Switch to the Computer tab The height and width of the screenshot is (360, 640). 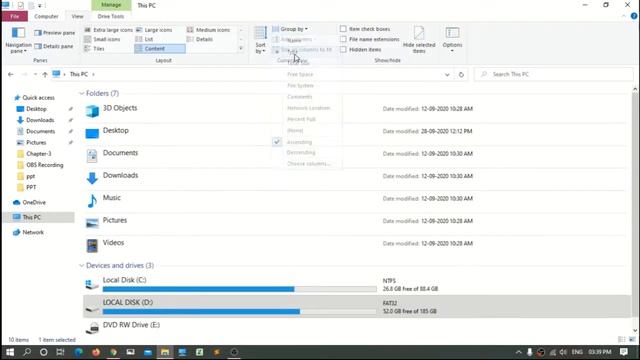pos(46,16)
